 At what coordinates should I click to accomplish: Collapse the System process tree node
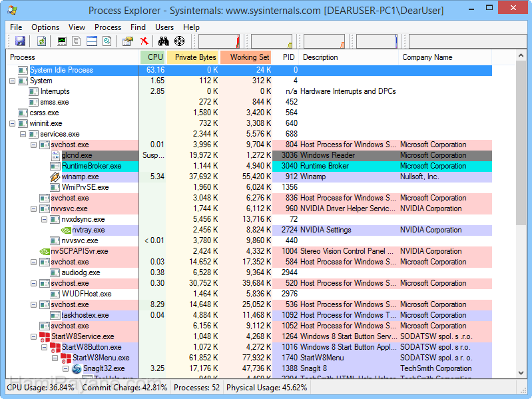pyautogui.click(x=13, y=81)
